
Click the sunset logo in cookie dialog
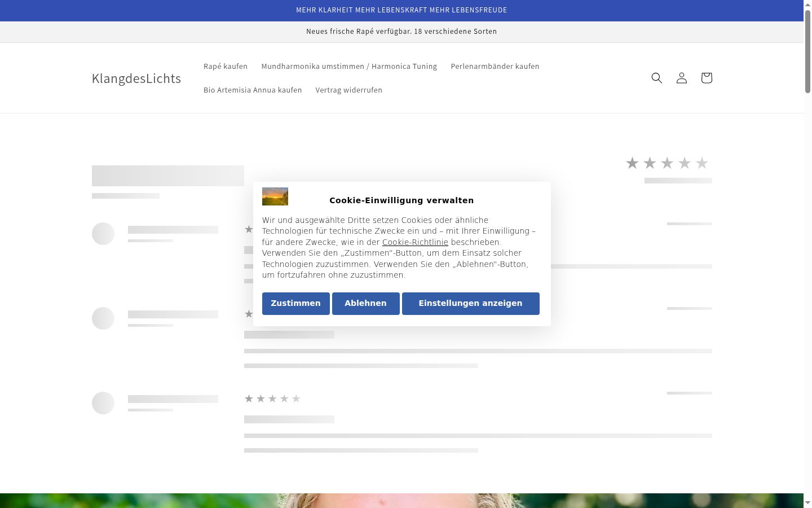275,196
